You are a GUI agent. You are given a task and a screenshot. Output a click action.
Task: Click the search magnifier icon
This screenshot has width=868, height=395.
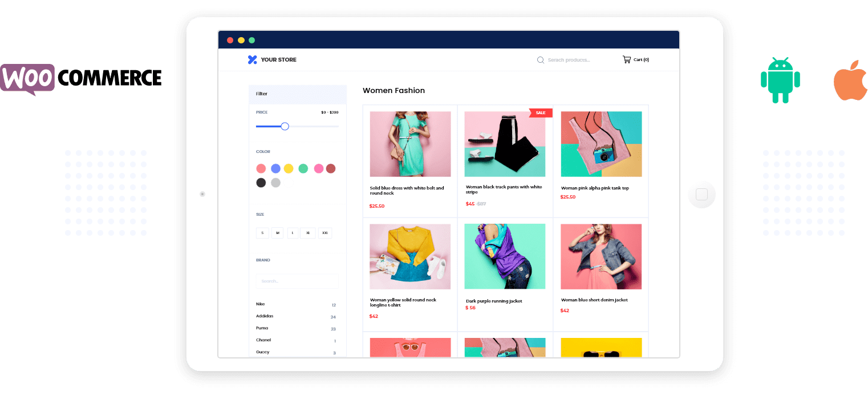541,60
